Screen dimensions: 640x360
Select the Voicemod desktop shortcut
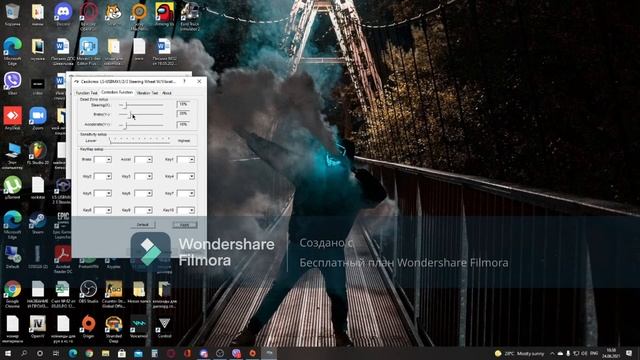(139, 327)
